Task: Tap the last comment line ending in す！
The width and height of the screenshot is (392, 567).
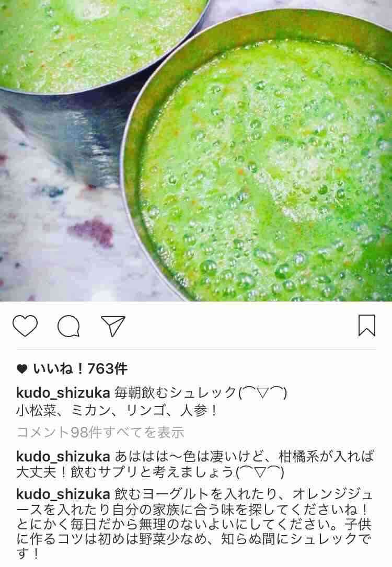Action: (28, 553)
